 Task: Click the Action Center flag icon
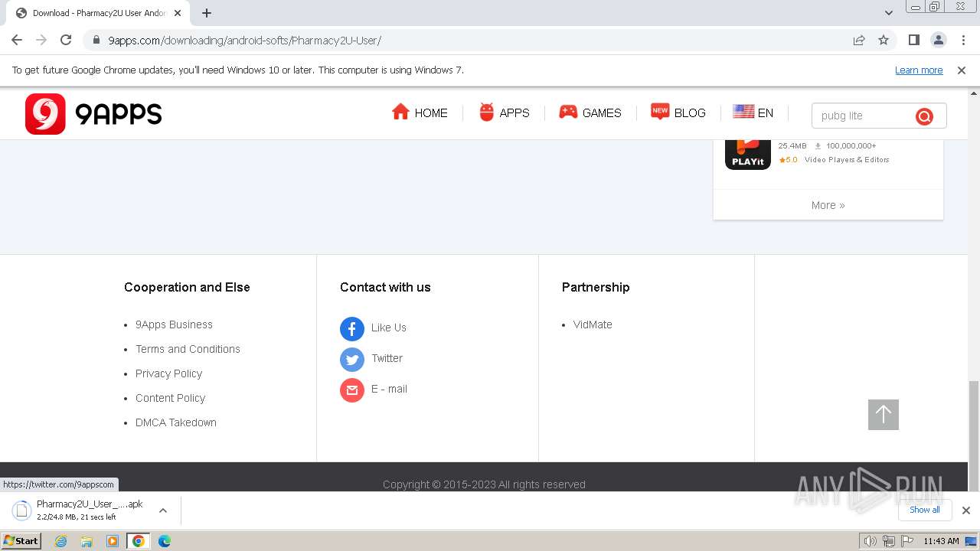(x=906, y=541)
